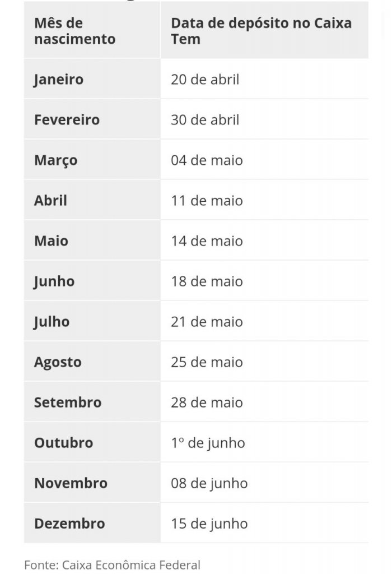The height and width of the screenshot is (574, 392).
Task: Click the '20 de abril' date cell
Action: point(205,80)
